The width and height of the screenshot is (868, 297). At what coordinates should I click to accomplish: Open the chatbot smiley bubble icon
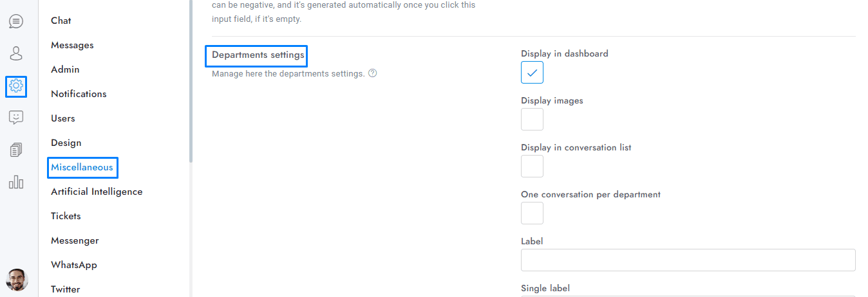click(16, 118)
